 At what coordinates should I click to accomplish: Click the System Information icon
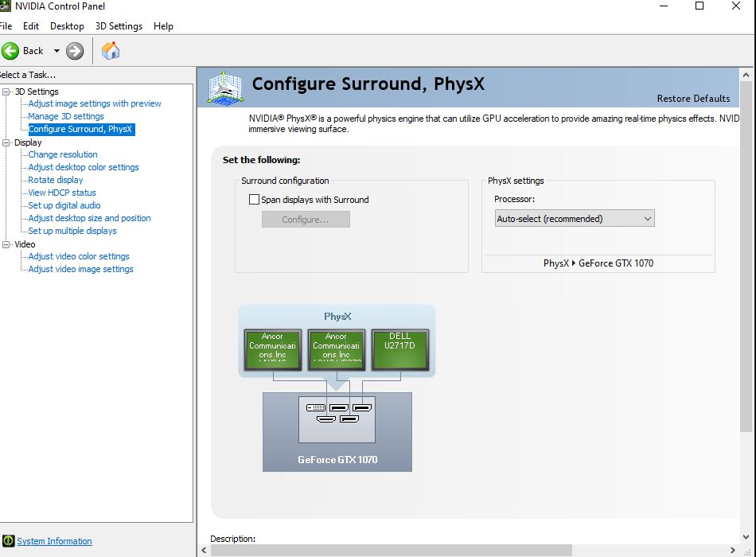click(8, 541)
